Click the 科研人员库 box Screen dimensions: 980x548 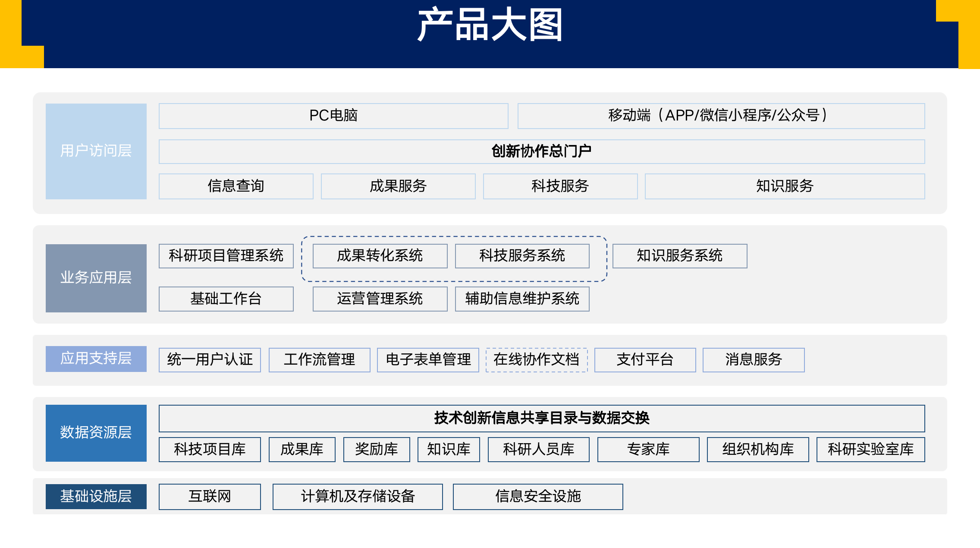coord(539,450)
